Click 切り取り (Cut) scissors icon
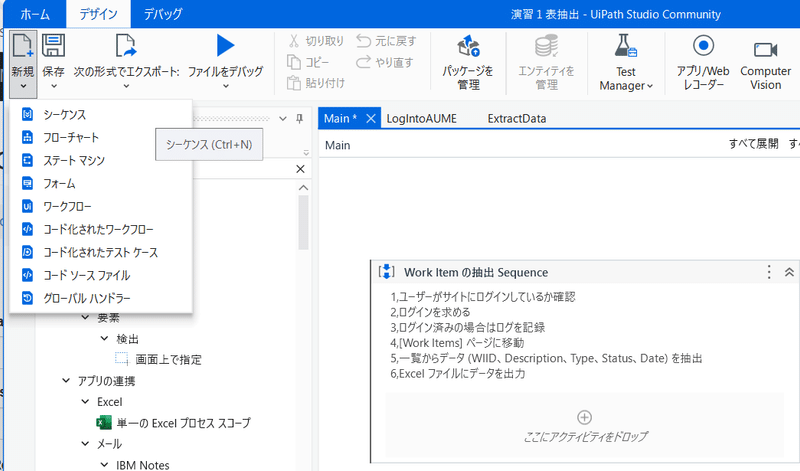Screen dimensions: 800x471 [294, 41]
